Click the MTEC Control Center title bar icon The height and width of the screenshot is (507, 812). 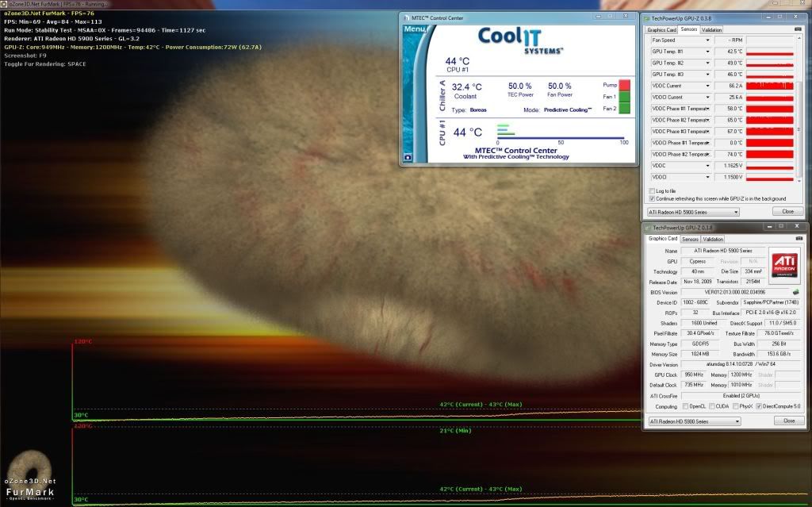click(406, 17)
